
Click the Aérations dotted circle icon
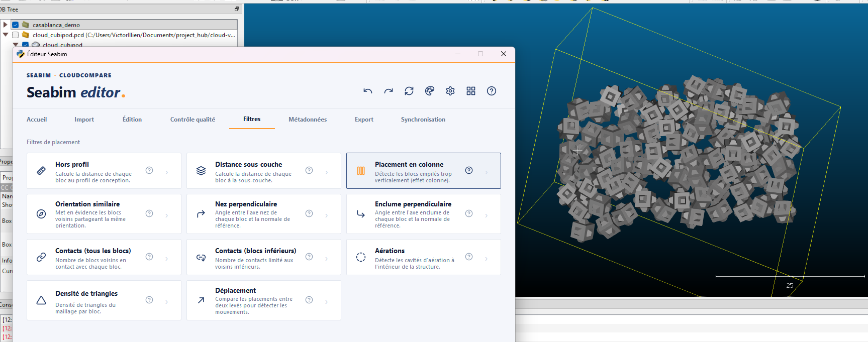coord(361,257)
